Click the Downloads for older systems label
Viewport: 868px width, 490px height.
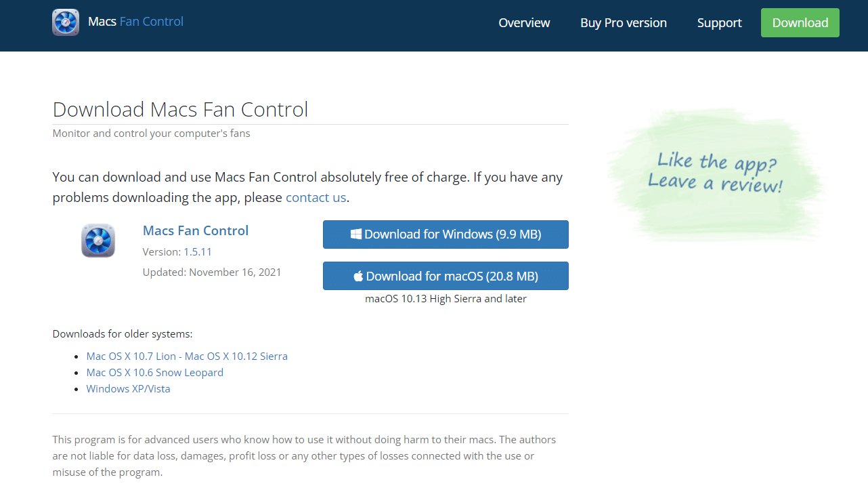[123, 333]
